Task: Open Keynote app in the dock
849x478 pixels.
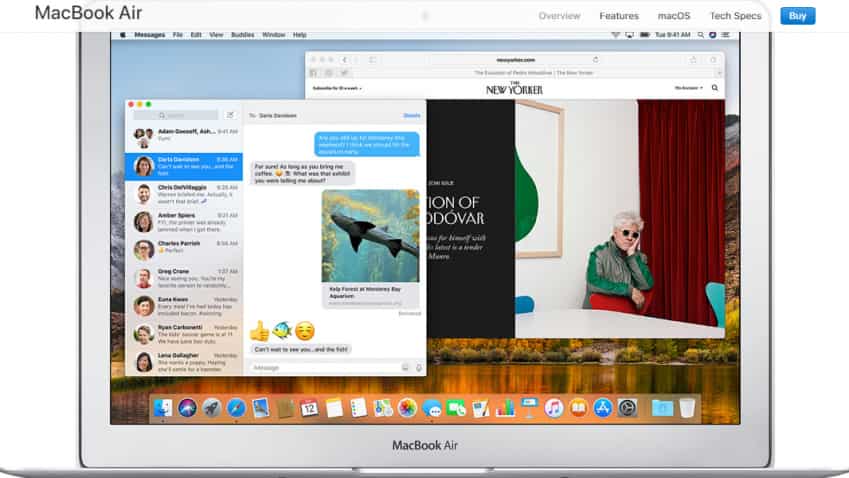Action: tap(530, 408)
